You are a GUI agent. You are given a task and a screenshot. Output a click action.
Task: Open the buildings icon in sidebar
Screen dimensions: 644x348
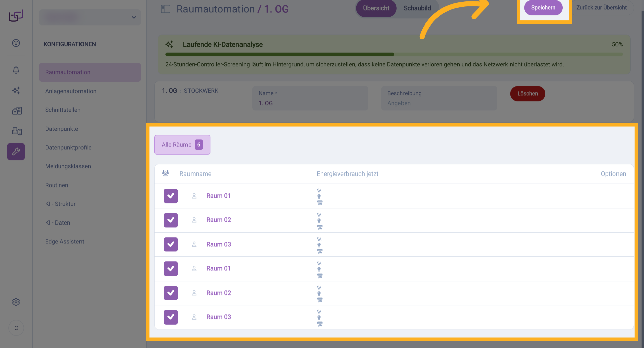click(17, 111)
